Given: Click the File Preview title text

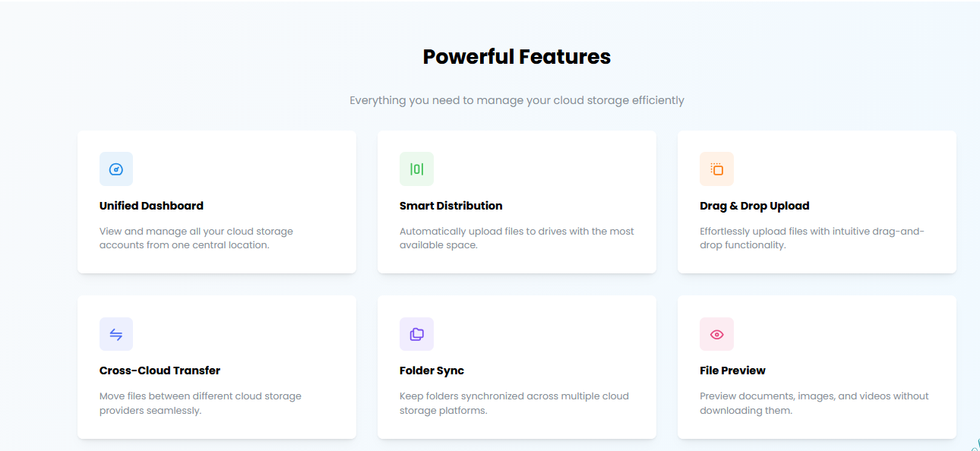Looking at the screenshot, I should tap(732, 370).
